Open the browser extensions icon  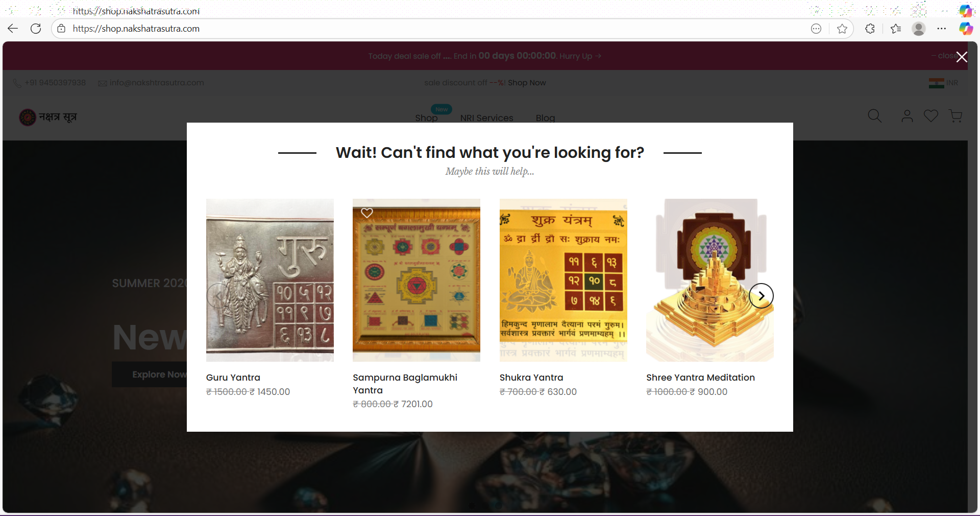[870, 29]
